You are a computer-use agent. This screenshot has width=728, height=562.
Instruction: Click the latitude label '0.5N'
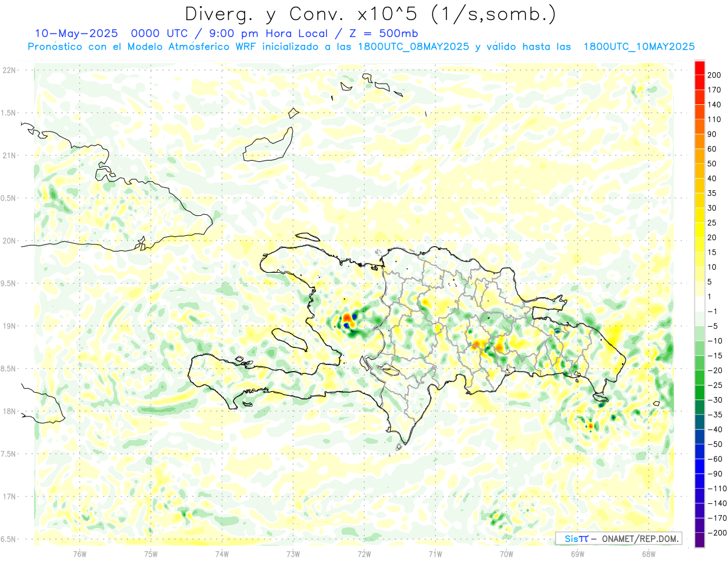(9, 198)
